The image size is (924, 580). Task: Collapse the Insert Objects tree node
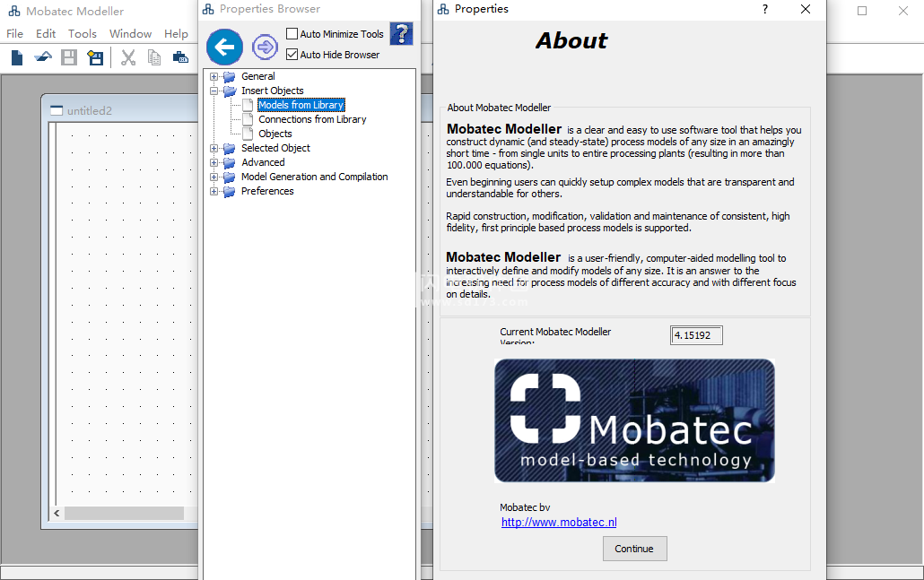coord(214,91)
